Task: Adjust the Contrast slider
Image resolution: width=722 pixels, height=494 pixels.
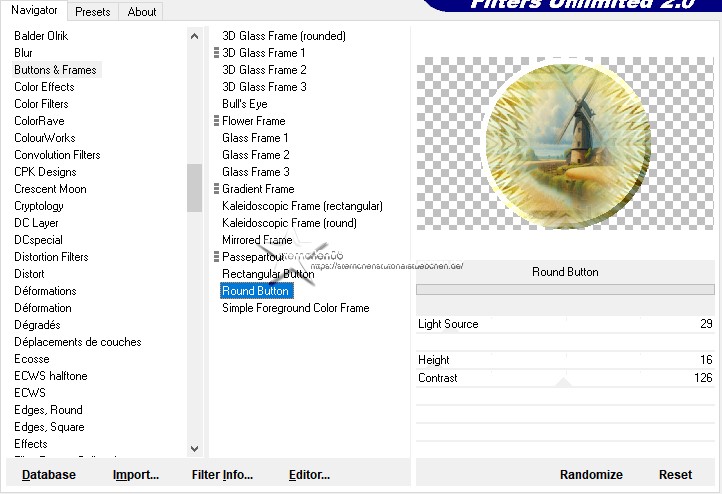Action: 565,378
